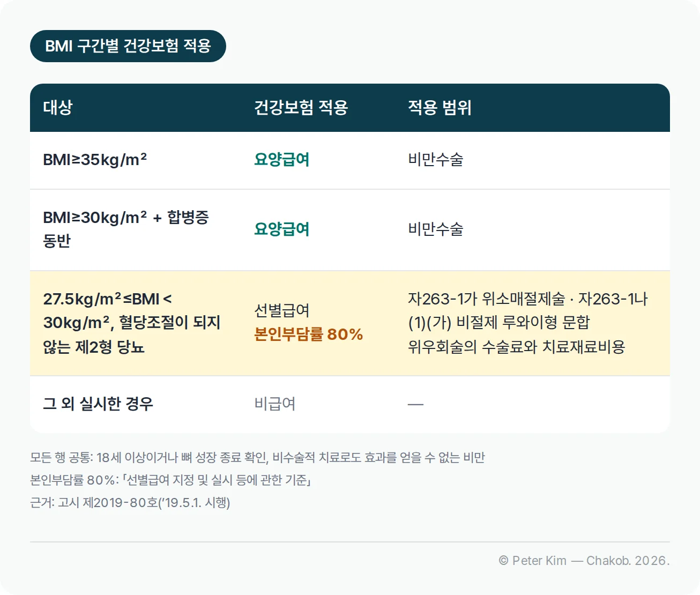The image size is (700, 595).
Task: Click the title "BMI 구간별 건강보험 적용"
Action: [x=128, y=46]
